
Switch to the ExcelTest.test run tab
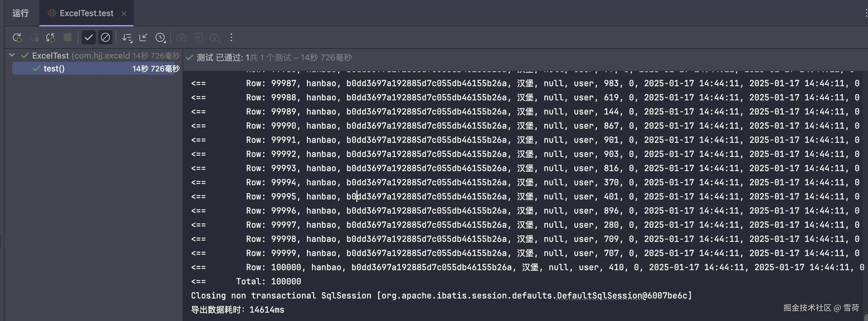(86, 13)
